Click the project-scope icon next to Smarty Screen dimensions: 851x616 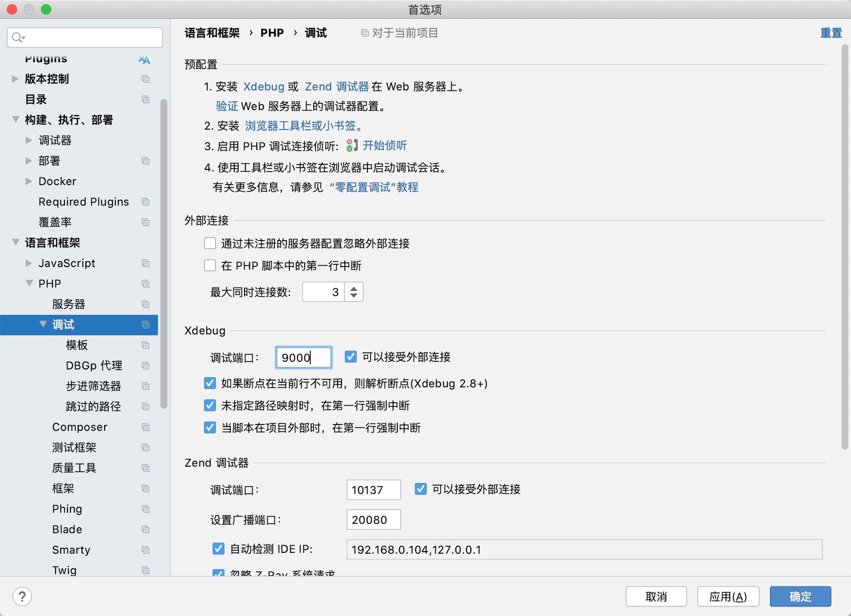(146, 550)
